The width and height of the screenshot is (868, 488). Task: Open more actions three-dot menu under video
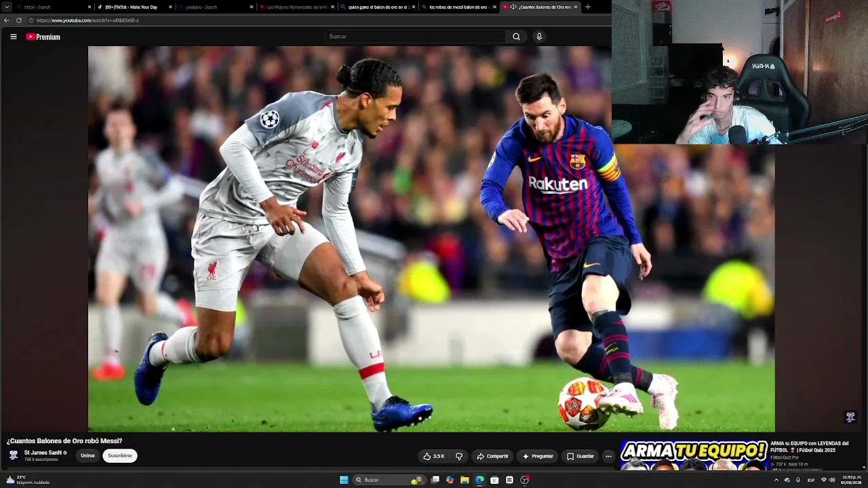click(x=608, y=456)
